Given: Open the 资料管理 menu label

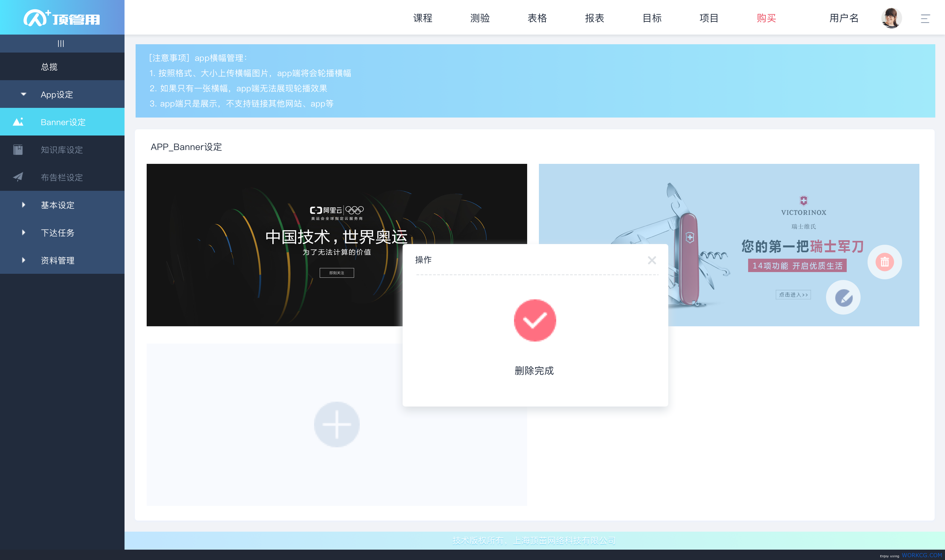Looking at the screenshot, I should click(57, 260).
